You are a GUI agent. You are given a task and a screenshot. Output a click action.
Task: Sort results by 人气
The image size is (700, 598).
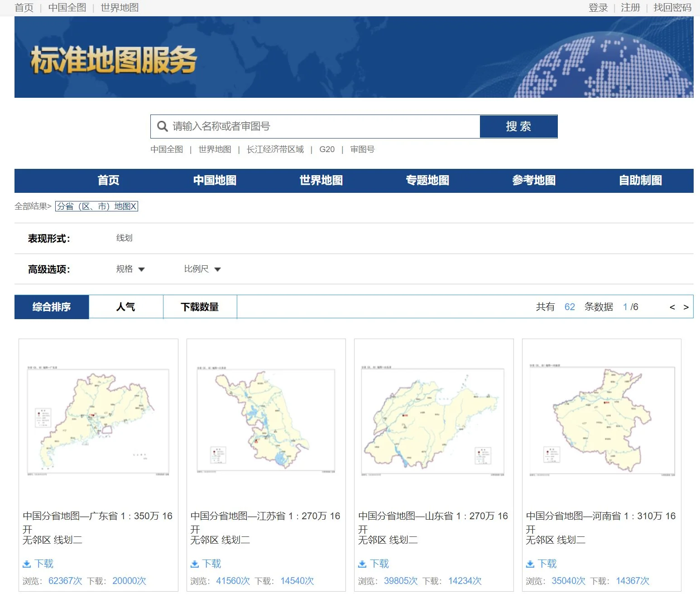coord(126,307)
